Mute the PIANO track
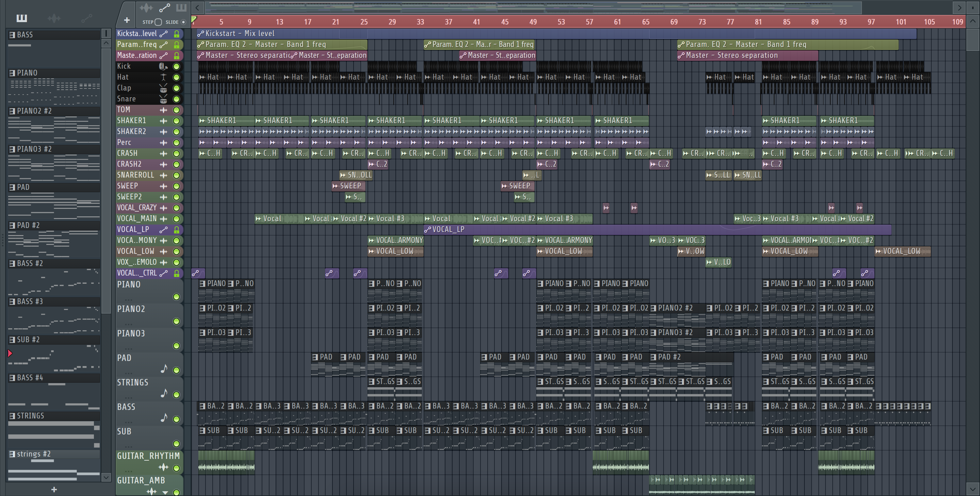The height and width of the screenshot is (496, 980). 176,297
